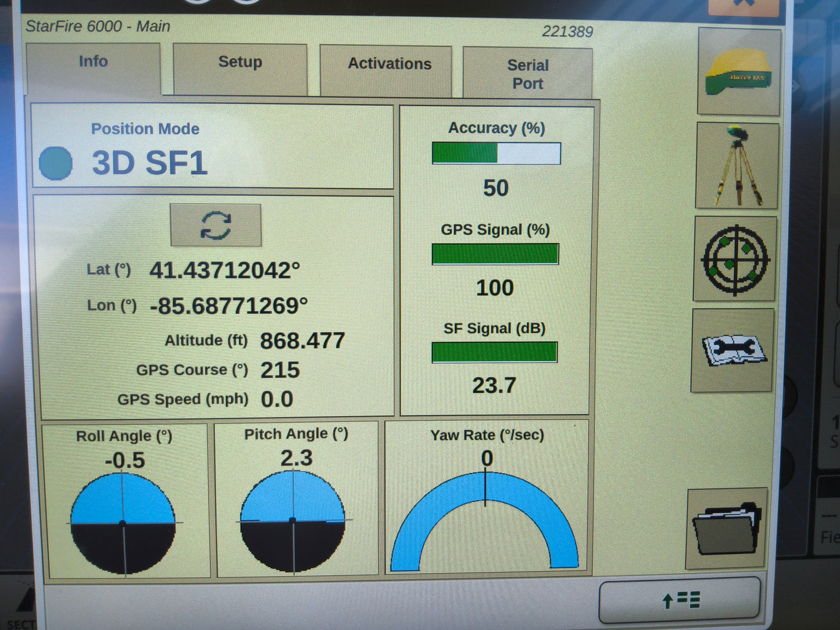Select the Accuracy percentage bar
This screenshot has height=630, width=840.
(496, 153)
